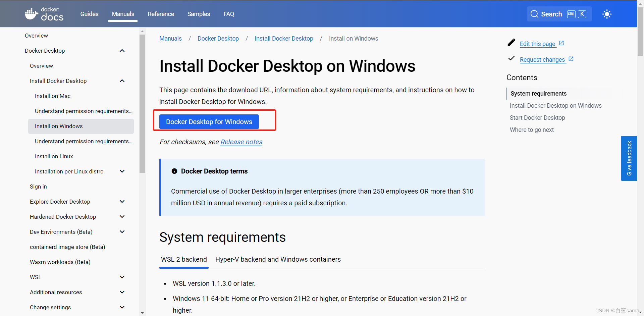The height and width of the screenshot is (316, 644).
Task: Open the Release notes link
Action: (x=241, y=142)
